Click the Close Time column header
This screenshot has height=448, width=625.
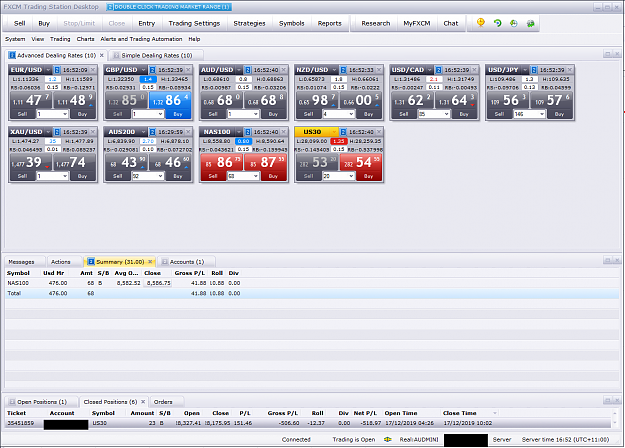460,413
